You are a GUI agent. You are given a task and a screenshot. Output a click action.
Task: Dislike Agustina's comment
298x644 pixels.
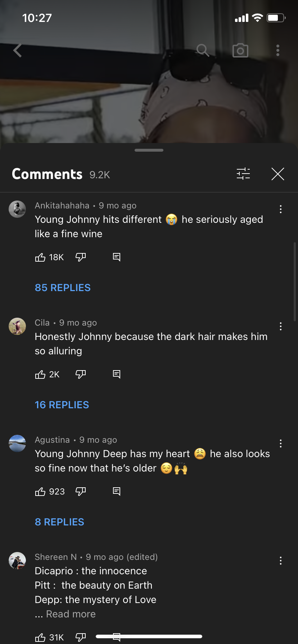pos(81,492)
